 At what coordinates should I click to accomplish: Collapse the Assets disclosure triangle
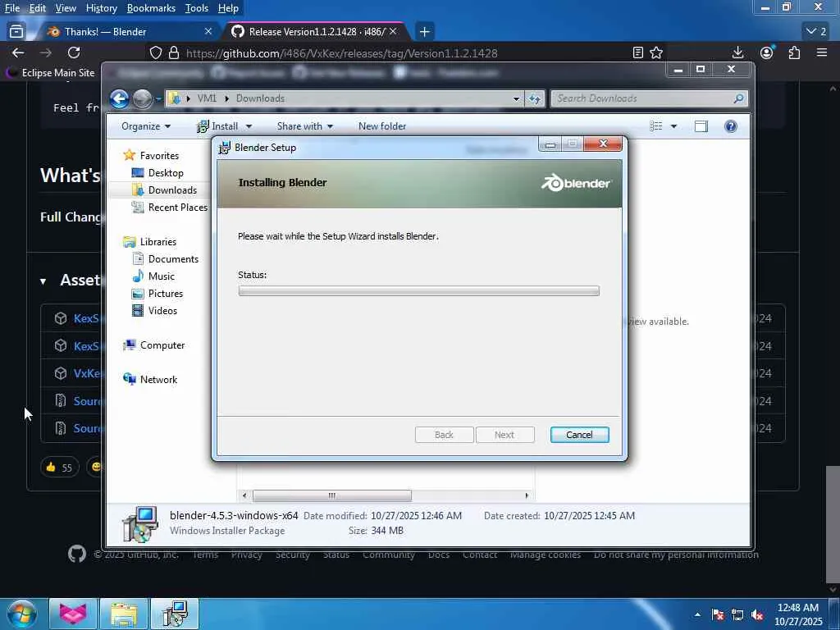pos(43,281)
